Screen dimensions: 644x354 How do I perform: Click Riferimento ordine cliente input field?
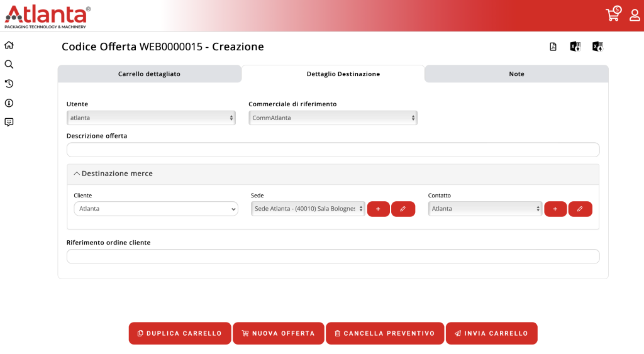[333, 257]
